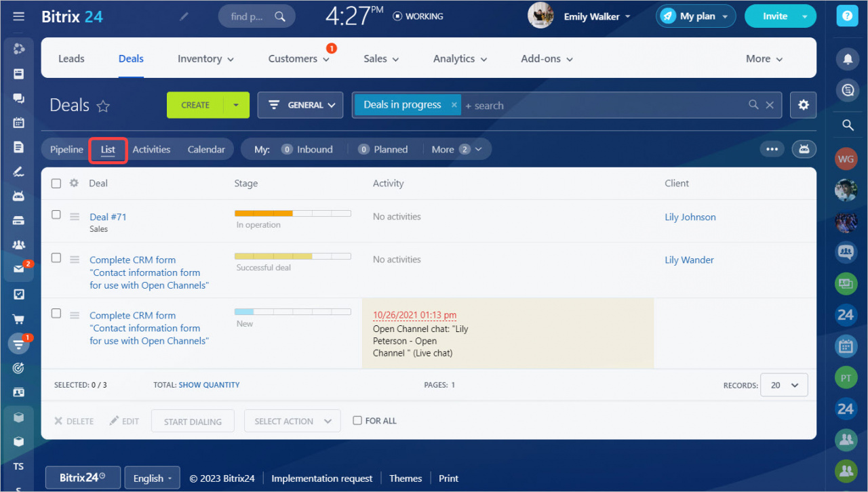
Task: Toggle the WORKING status indicator
Action: click(x=418, y=16)
